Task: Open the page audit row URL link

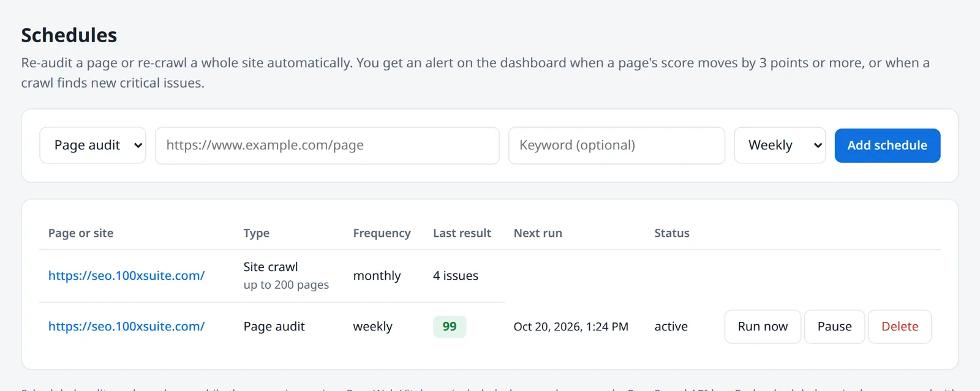Action: [x=126, y=327]
